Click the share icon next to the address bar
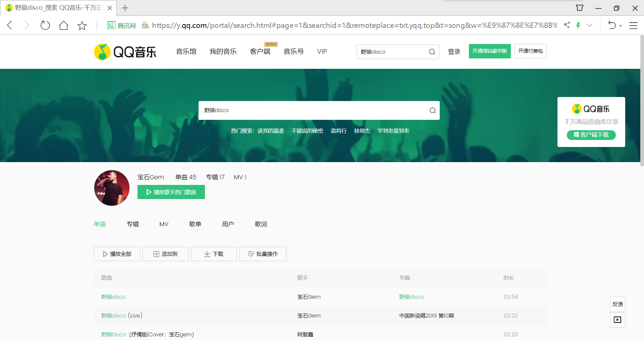The height and width of the screenshot is (340, 644). 567,25
